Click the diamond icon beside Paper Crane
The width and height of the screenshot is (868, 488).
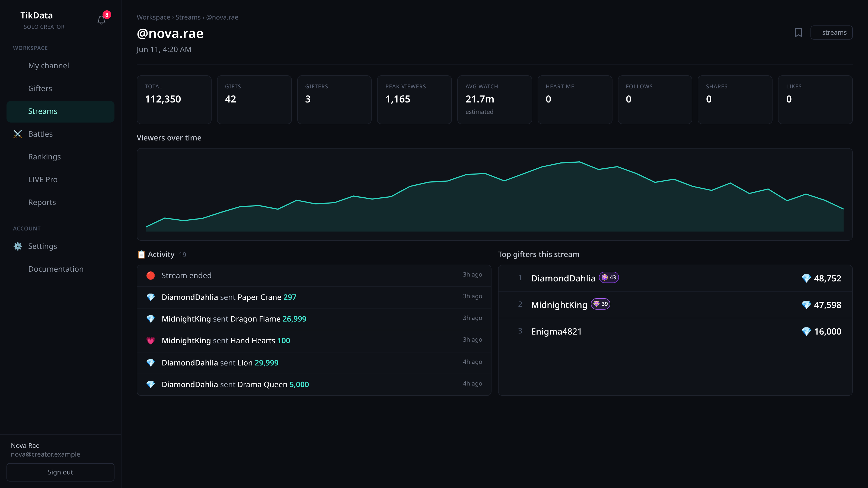151,297
